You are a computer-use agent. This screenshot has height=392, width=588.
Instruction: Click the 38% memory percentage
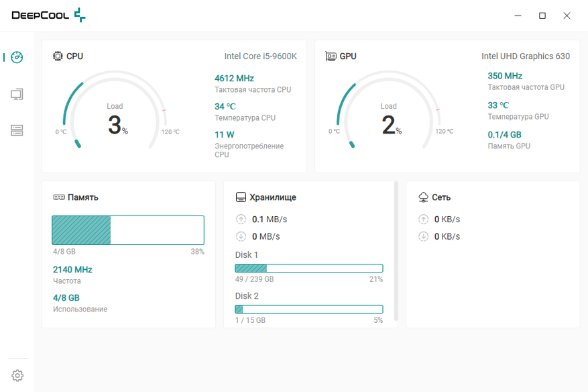[x=197, y=252]
